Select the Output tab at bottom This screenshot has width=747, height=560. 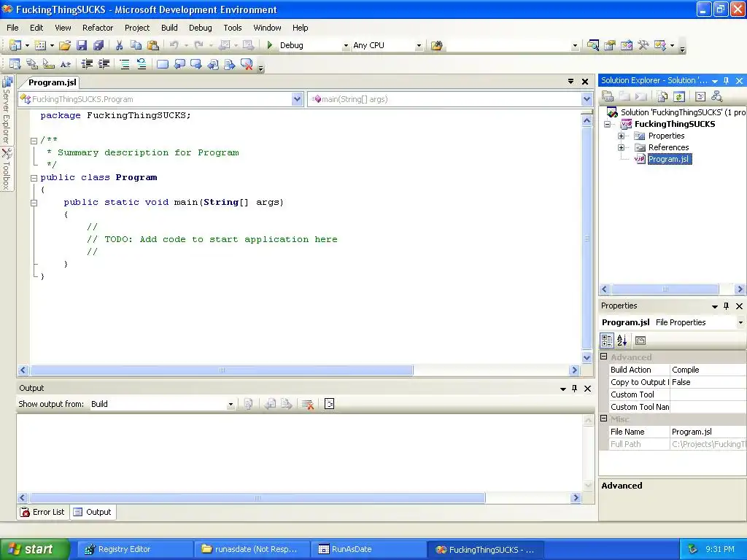(93, 512)
